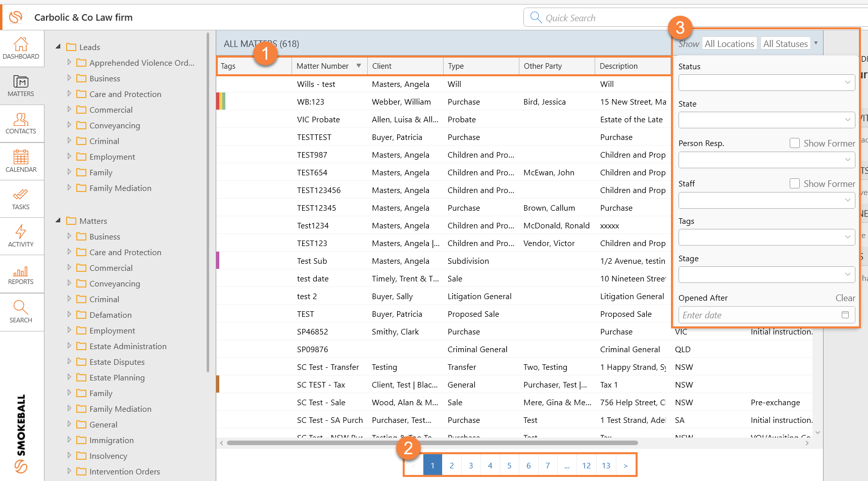The image size is (868, 481).
Task: Open the Calendar icon
Action: click(x=21, y=157)
